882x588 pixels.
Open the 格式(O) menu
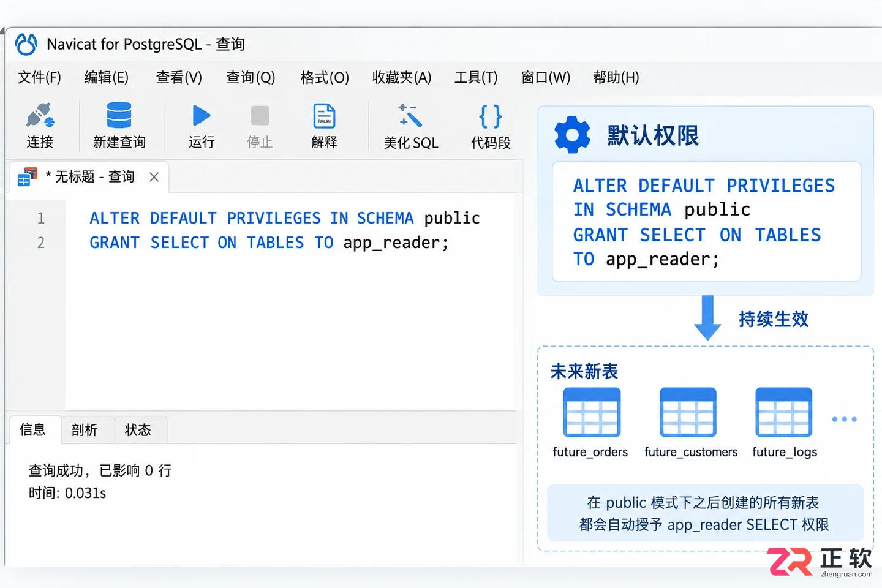(325, 77)
